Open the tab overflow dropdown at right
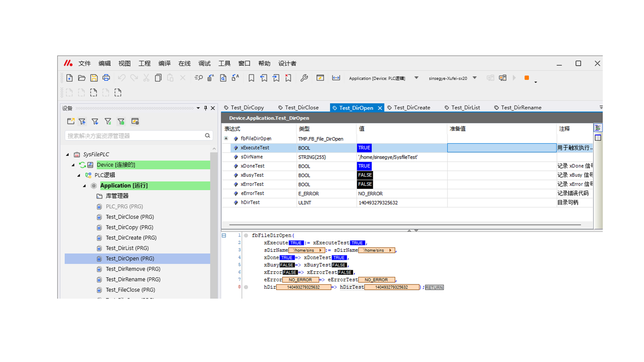 [x=601, y=107]
